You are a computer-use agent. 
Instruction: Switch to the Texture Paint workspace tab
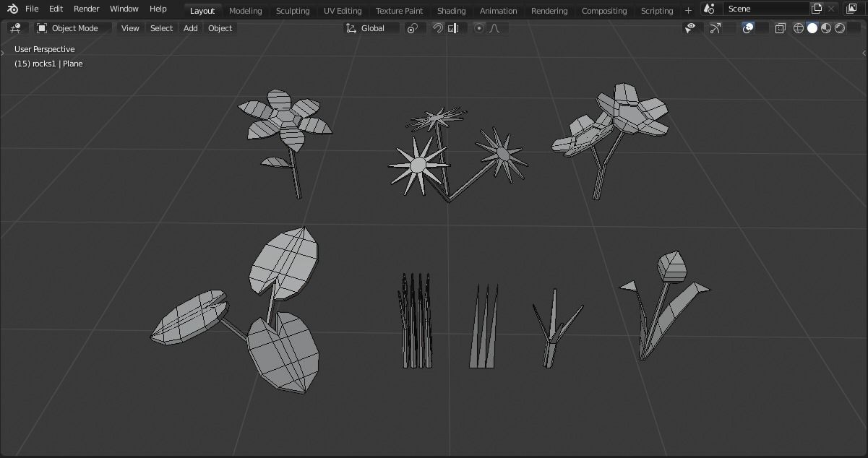(400, 11)
